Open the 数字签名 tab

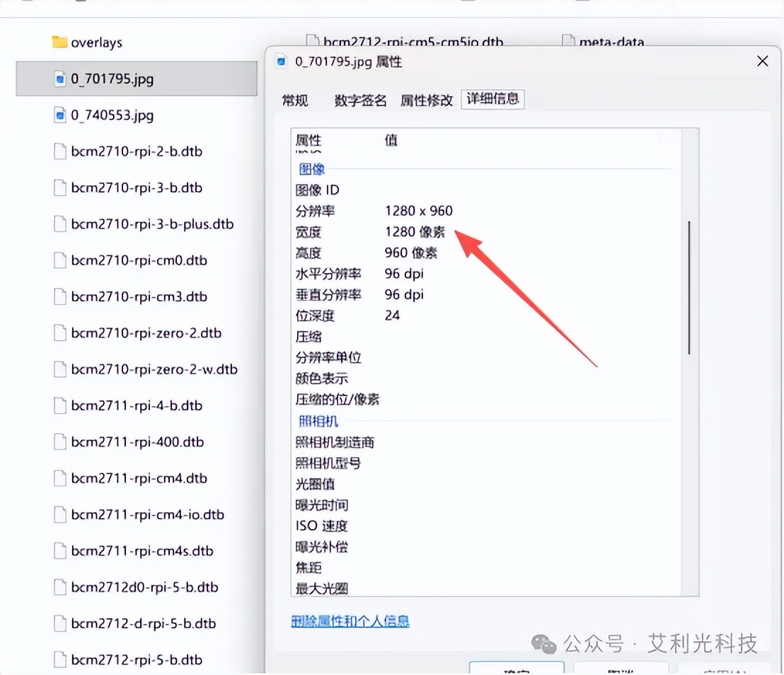pyautogui.click(x=360, y=100)
